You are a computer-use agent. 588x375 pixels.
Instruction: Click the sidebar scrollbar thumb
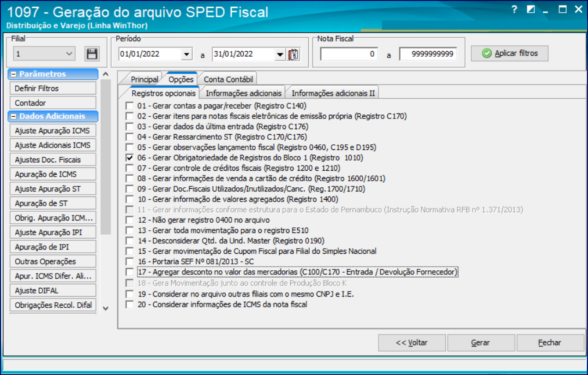coord(105,157)
